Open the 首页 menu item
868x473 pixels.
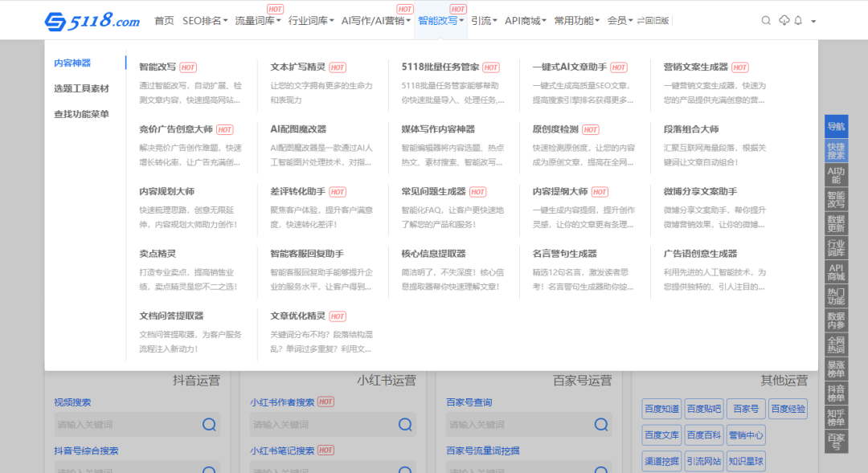click(164, 20)
